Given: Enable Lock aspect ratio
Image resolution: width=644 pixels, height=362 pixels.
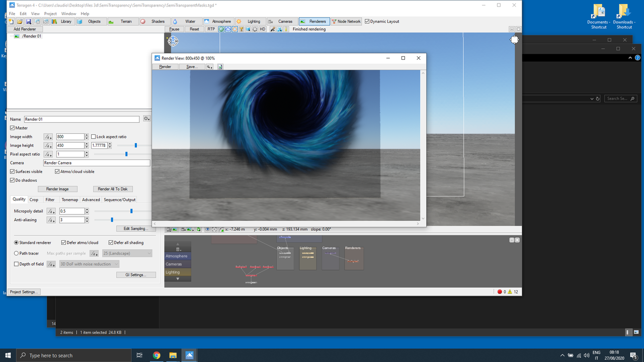Looking at the screenshot, I should pyautogui.click(x=94, y=136).
